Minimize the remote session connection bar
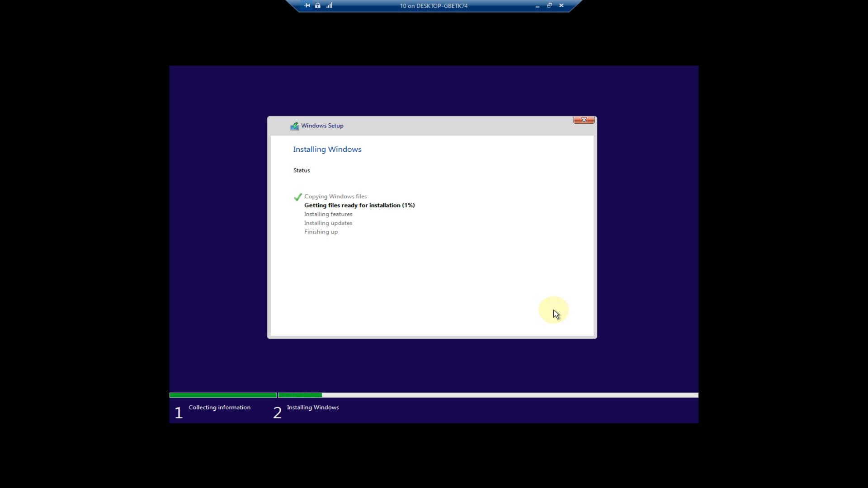 point(538,6)
